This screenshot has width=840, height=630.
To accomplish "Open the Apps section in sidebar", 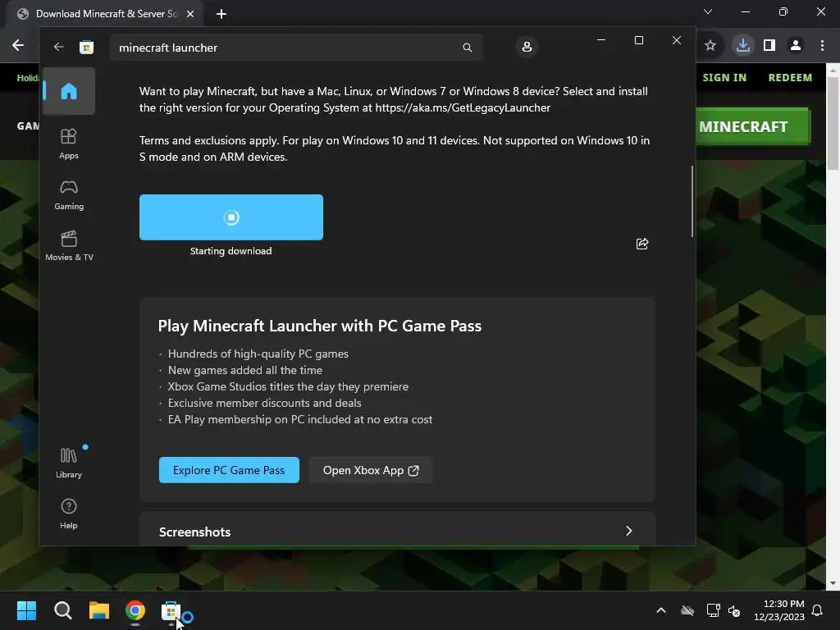I will [69, 144].
